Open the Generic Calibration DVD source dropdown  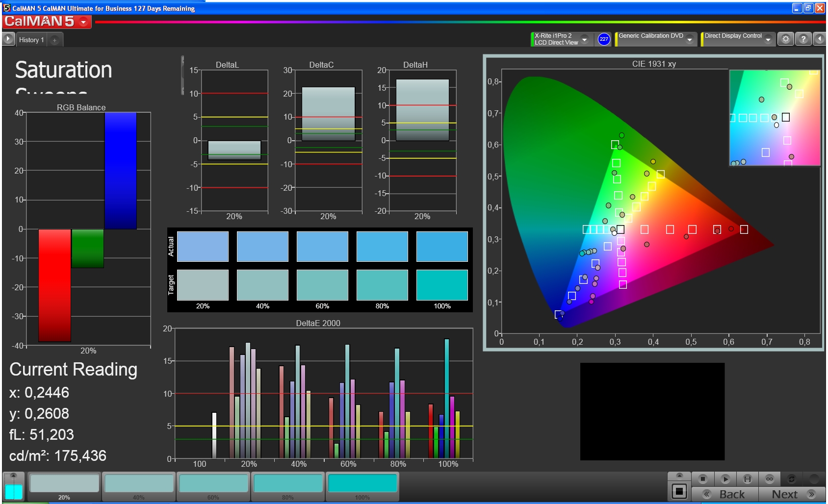690,40
